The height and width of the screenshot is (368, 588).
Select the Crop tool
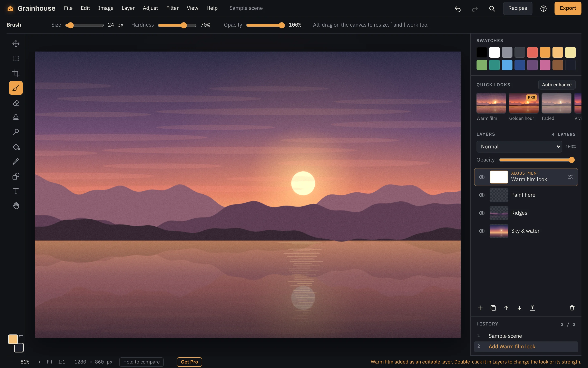[16, 73]
